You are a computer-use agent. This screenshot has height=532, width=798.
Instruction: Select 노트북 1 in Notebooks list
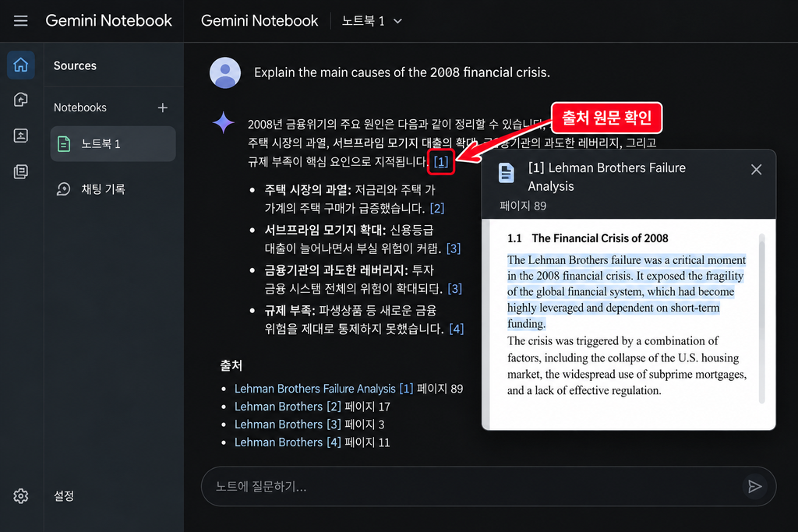click(113, 144)
